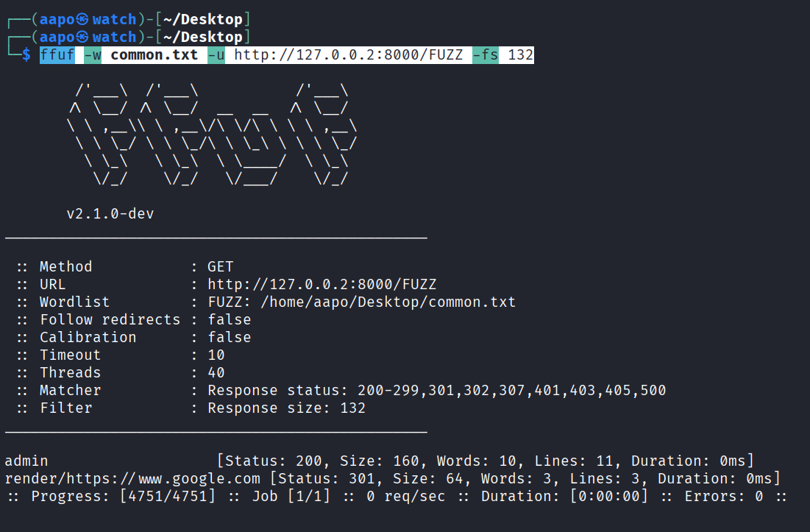Select the Threads value 40
This screenshot has width=810, height=532.
(216, 373)
